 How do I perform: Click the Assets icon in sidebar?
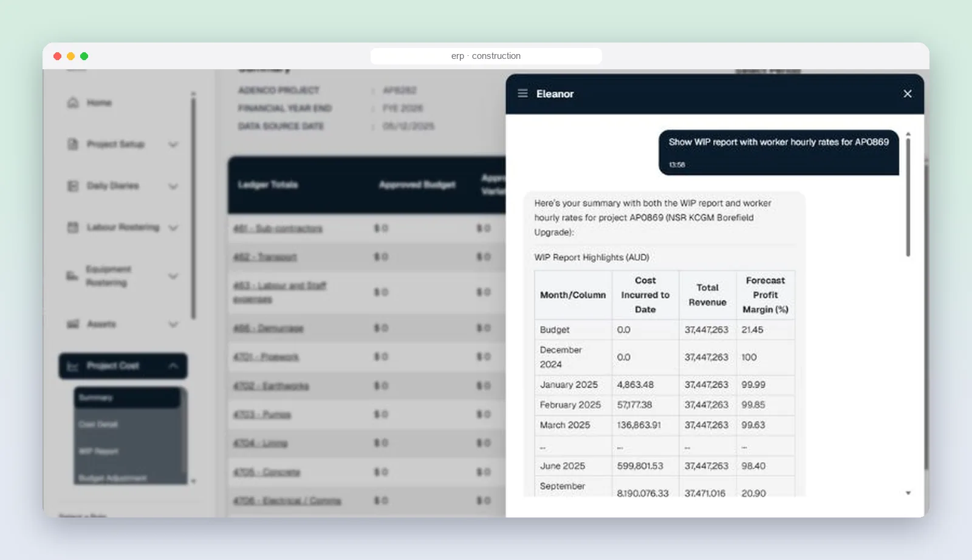73,324
